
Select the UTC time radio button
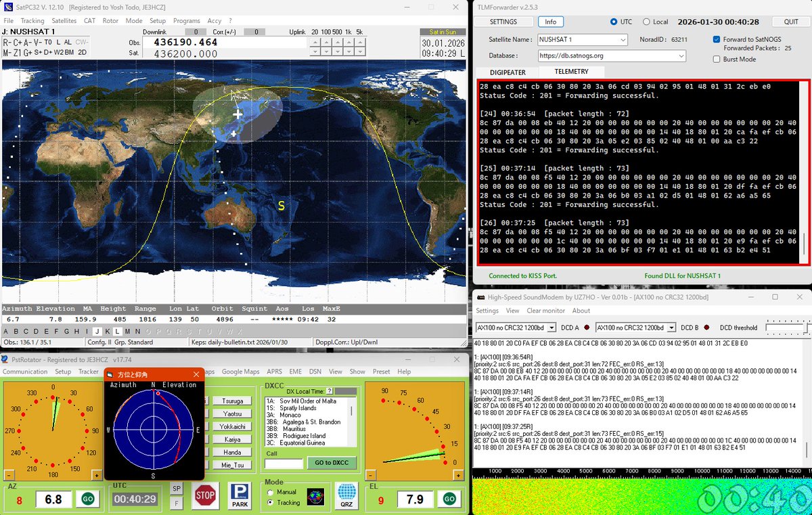pos(614,22)
